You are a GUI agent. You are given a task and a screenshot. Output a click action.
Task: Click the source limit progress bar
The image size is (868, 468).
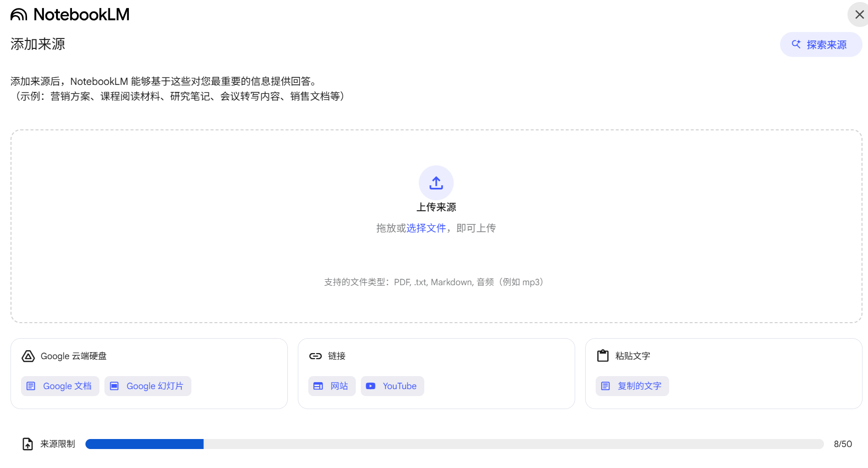pyautogui.click(x=454, y=444)
